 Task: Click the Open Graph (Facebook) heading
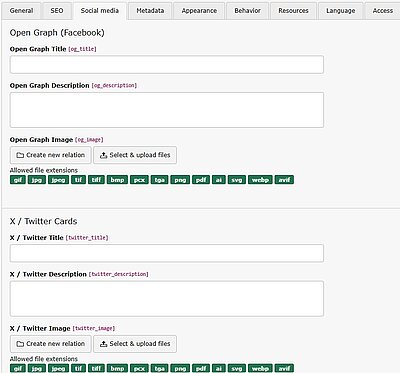(57, 33)
